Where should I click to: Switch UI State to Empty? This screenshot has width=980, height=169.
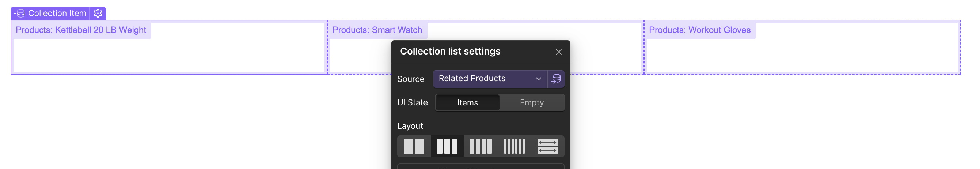coord(531,102)
